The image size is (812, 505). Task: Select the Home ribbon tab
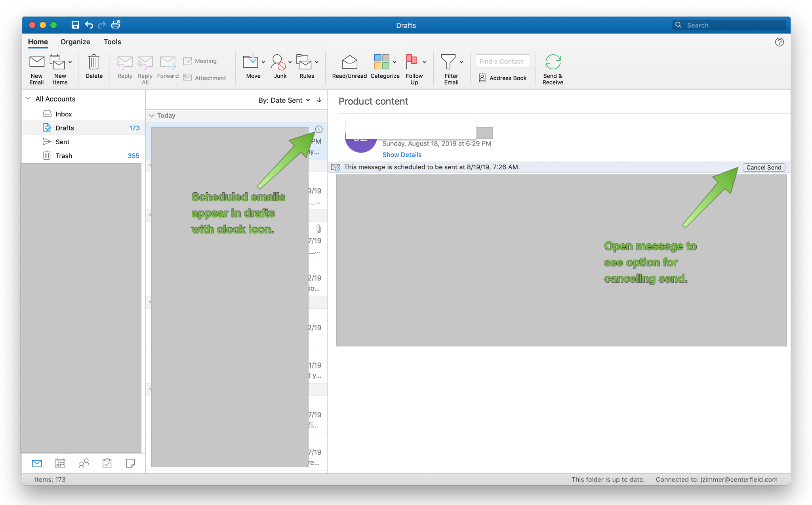(x=38, y=41)
